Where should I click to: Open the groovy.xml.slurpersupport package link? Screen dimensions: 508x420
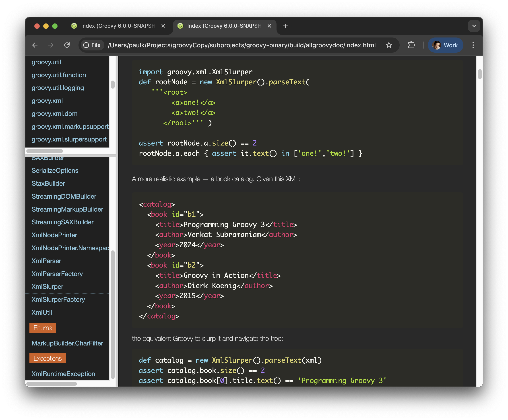pos(69,139)
